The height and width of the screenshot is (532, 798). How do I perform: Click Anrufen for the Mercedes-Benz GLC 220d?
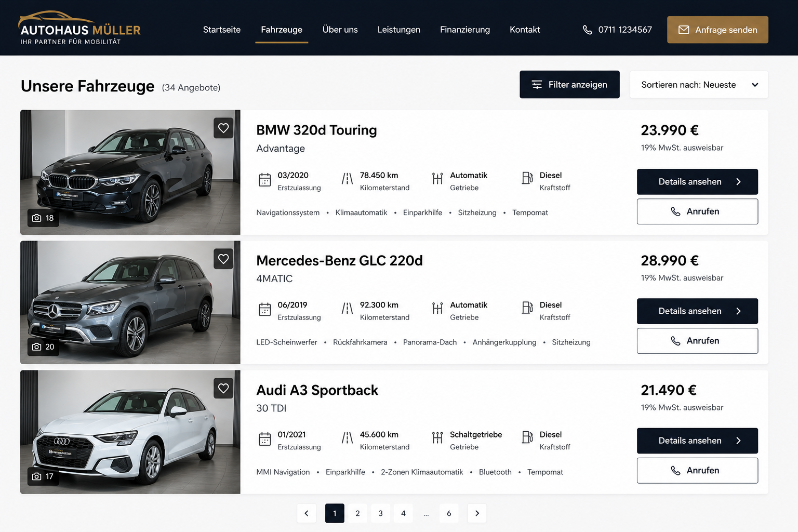pyautogui.click(x=697, y=341)
